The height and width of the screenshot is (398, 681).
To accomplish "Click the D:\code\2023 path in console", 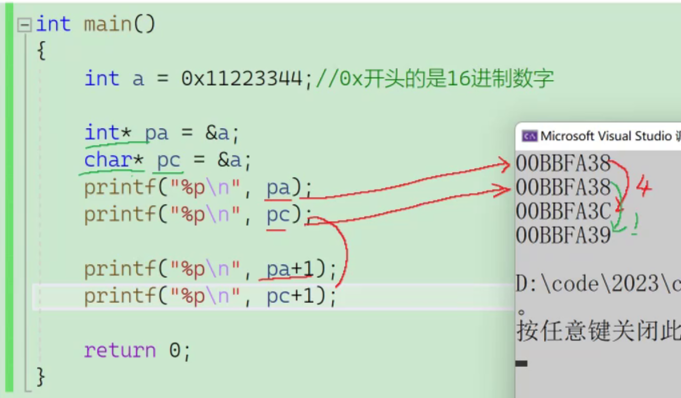I will point(598,284).
